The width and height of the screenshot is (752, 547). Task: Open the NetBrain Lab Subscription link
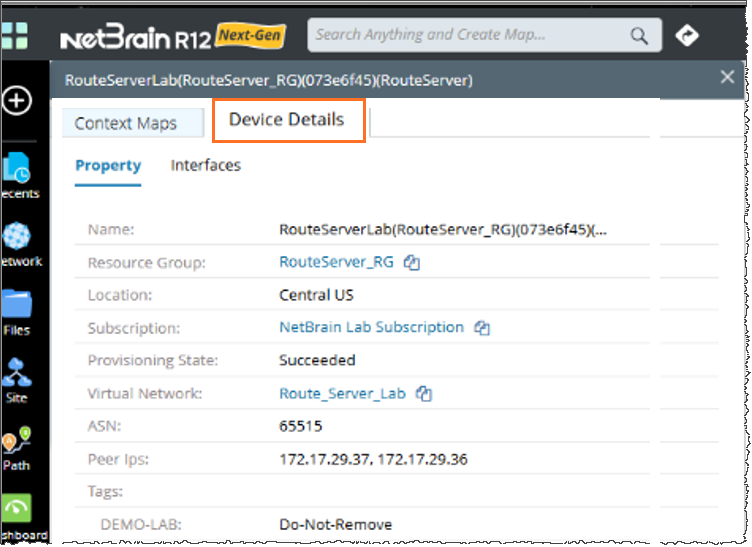372,327
